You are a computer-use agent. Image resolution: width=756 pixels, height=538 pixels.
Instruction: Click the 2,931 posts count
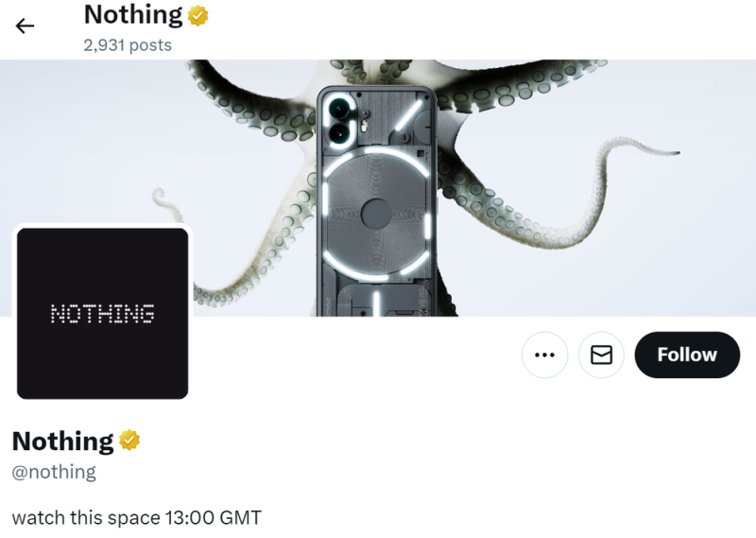coord(128,44)
